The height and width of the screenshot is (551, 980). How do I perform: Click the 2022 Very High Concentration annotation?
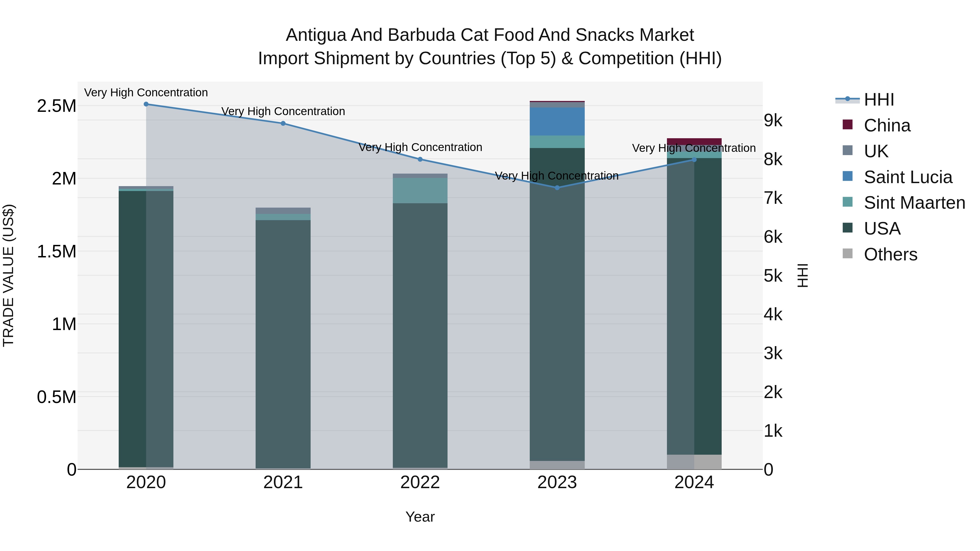pos(420,147)
